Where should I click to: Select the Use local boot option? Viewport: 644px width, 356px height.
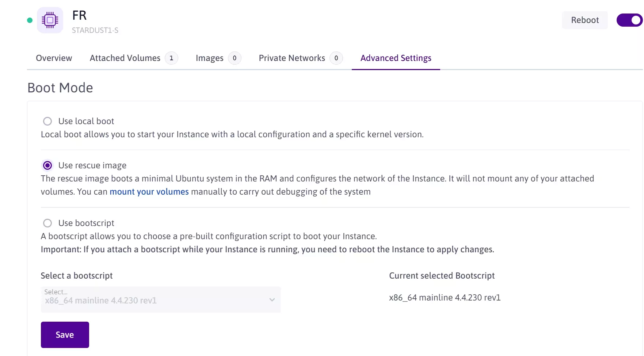click(x=47, y=121)
